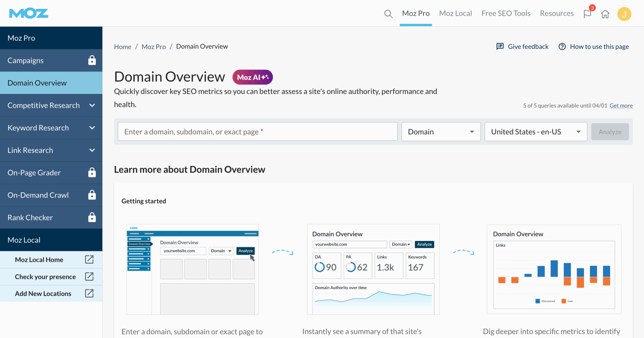Open the user avatar J menu

(624, 14)
